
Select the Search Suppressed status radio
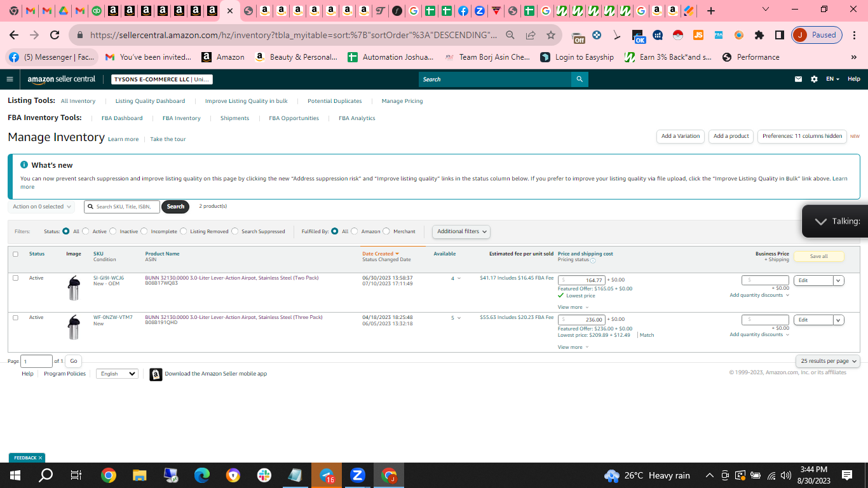235,231
